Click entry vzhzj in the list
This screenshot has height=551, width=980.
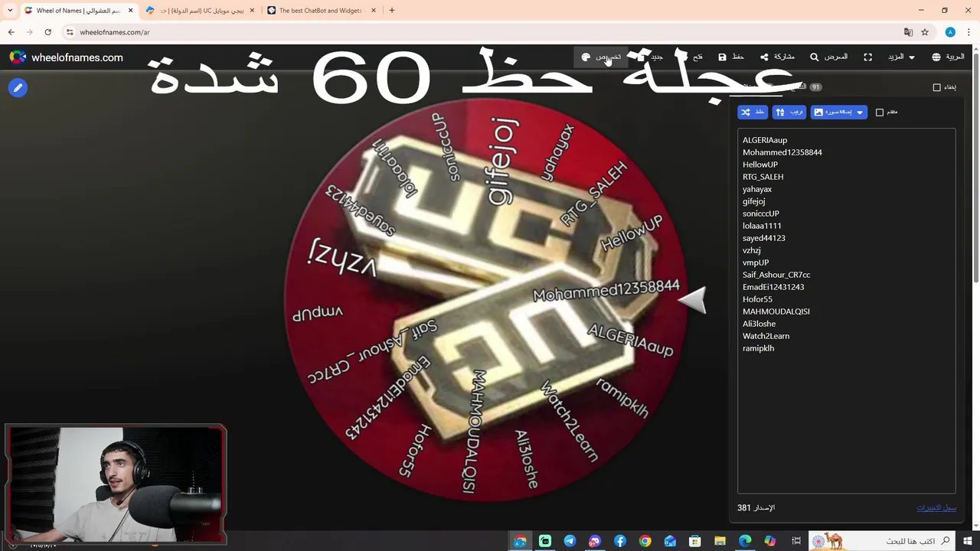click(751, 250)
